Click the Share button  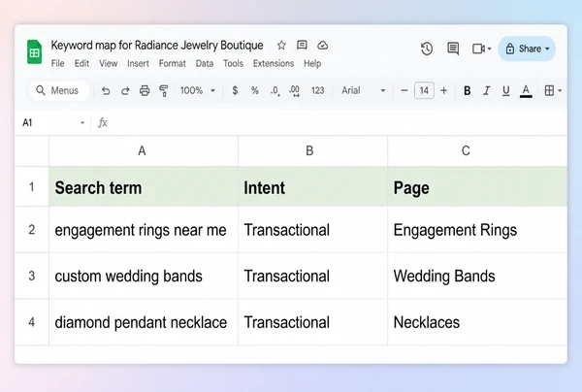[525, 49]
